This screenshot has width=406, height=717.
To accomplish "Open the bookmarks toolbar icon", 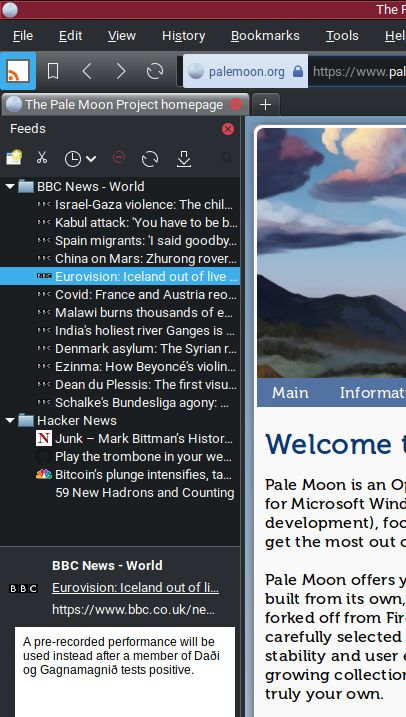I will [x=53, y=71].
